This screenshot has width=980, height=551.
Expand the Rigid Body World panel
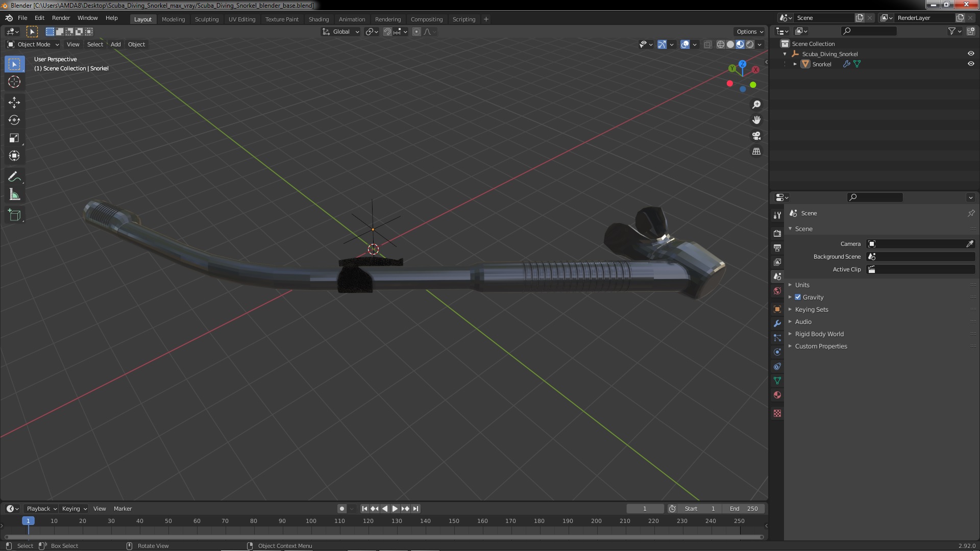tap(819, 334)
